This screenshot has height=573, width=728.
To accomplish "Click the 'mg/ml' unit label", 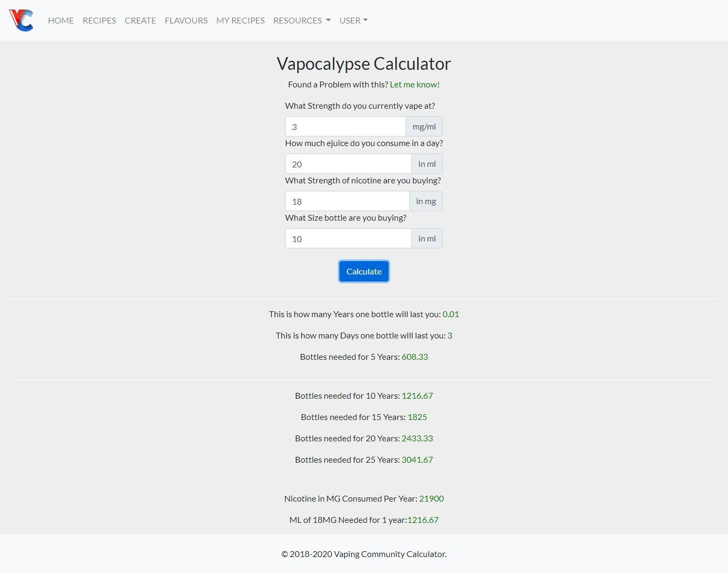I will tap(424, 126).
